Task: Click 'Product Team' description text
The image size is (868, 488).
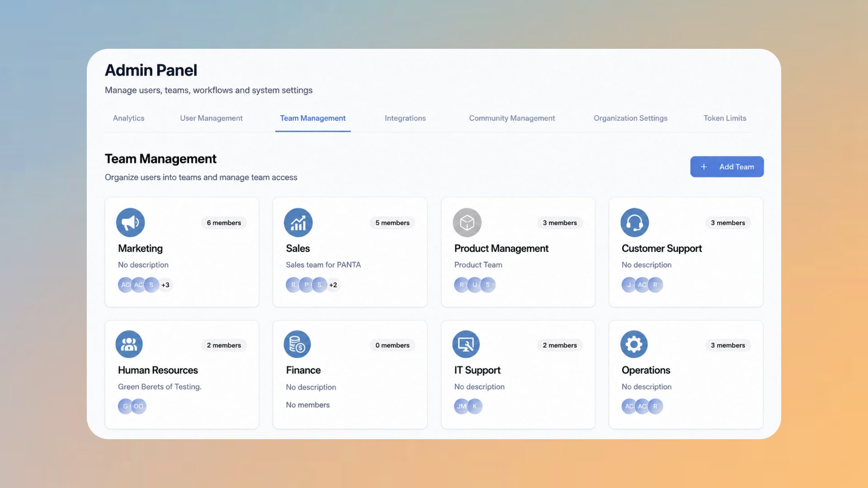Action: [x=478, y=265]
